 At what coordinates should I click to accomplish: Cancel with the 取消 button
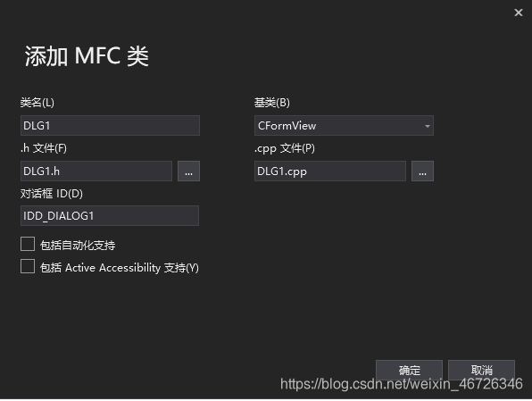coord(481,370)
